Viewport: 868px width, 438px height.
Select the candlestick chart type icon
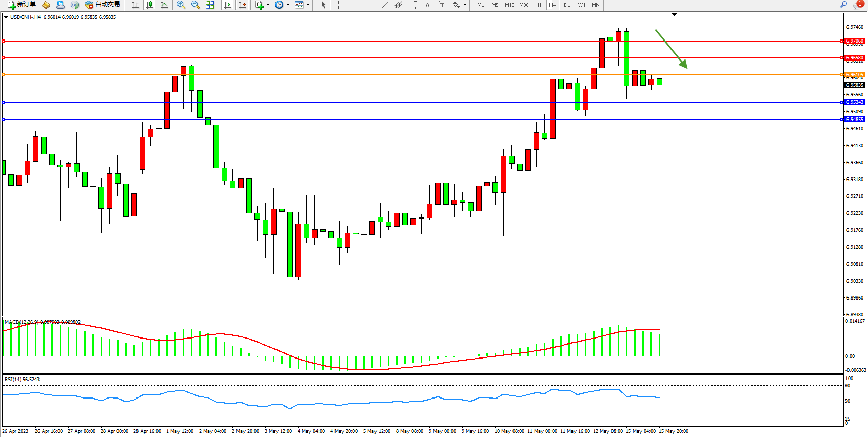(x=150, y=5)
